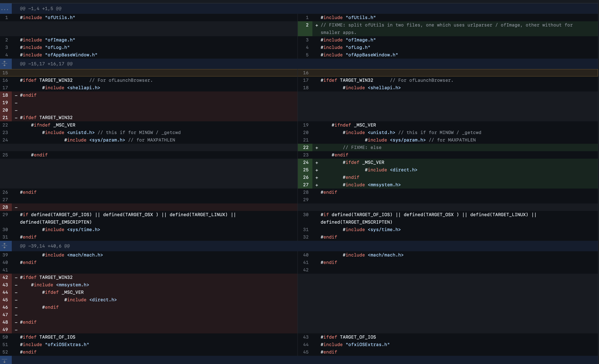Select added line number 2 on the right side

tap(307, 25)
